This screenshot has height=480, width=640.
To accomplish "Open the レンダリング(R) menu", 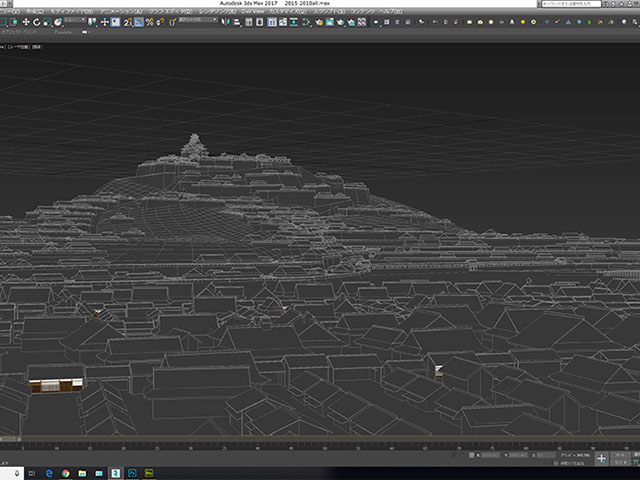I will (217, 11).
